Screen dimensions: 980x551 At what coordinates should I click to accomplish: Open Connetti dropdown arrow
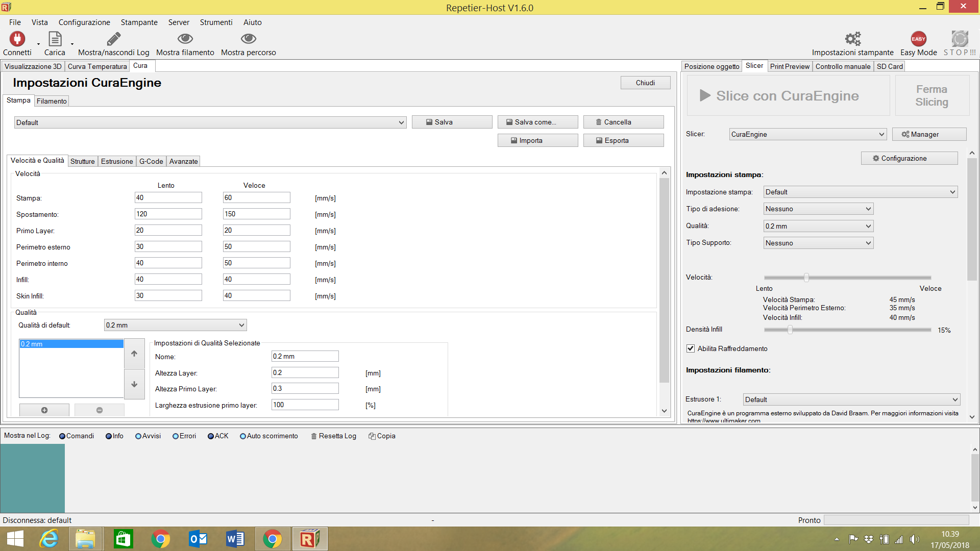[38, 44]
